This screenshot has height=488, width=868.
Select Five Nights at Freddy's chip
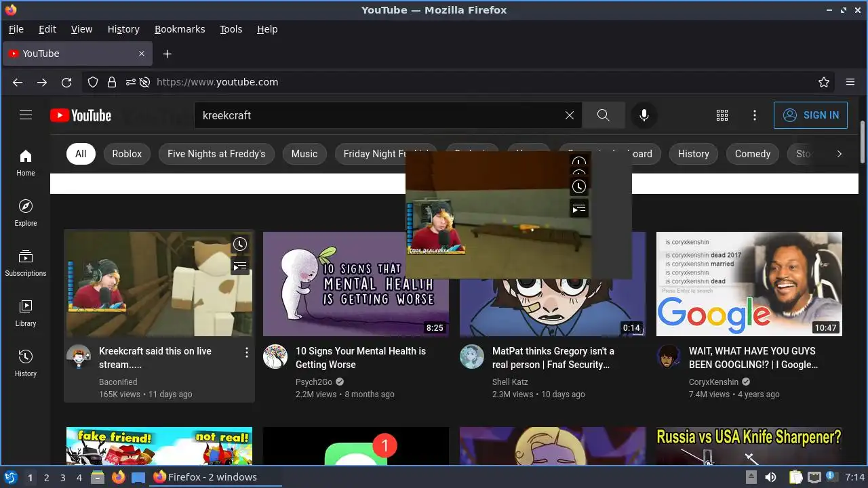(216, 154)
